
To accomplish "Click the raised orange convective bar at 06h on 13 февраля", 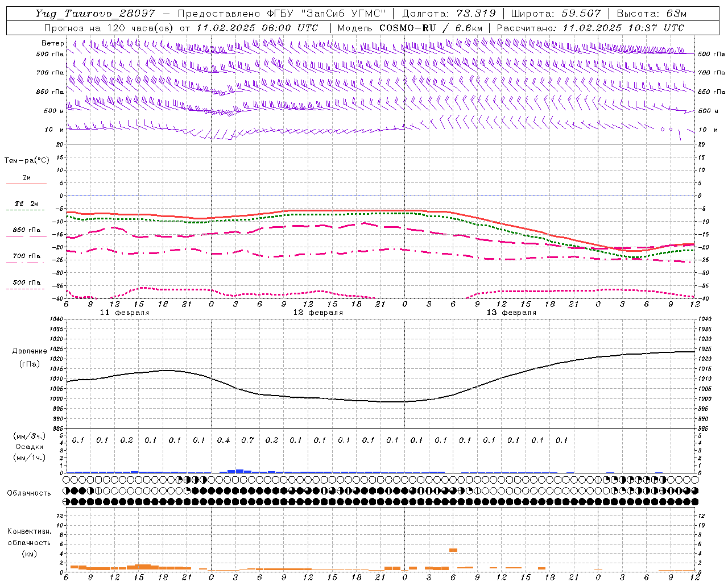I will pyautogui.click(x=453, y=550).
